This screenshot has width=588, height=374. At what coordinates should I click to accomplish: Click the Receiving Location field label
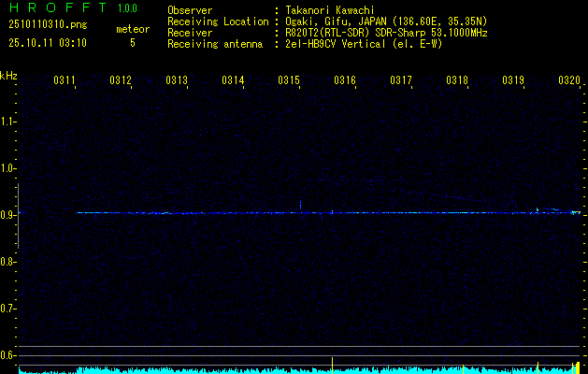point(218,22)
